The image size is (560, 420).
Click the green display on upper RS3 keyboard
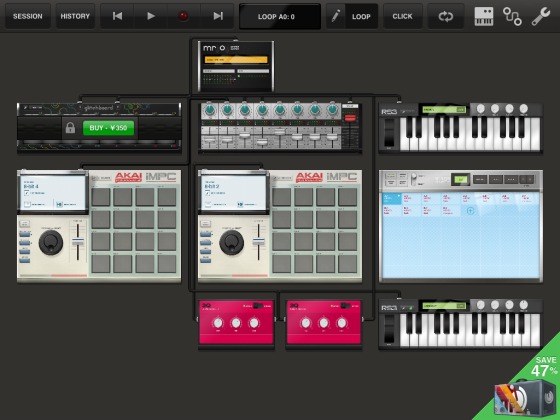pyautogui.click(x=444, y=110)
